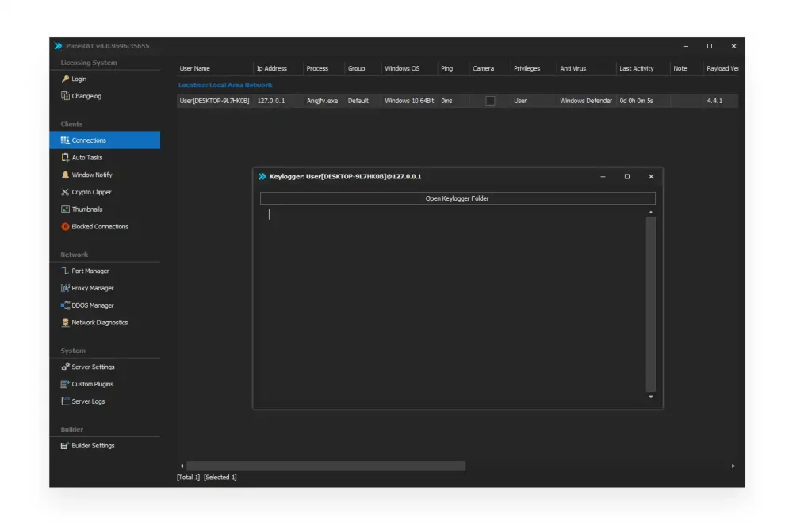Open the Port Manager icon
This screenshot has width=812, height=522.
(65, 271)
